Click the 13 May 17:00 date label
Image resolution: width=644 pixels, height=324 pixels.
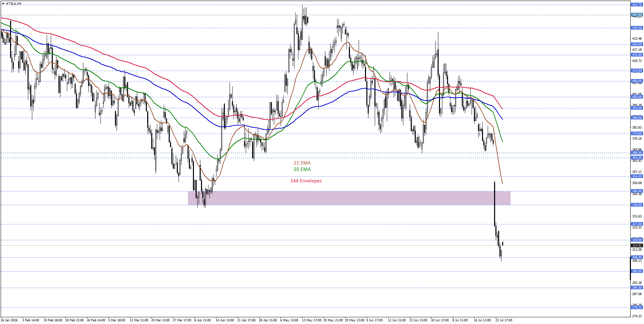(312, 320)
